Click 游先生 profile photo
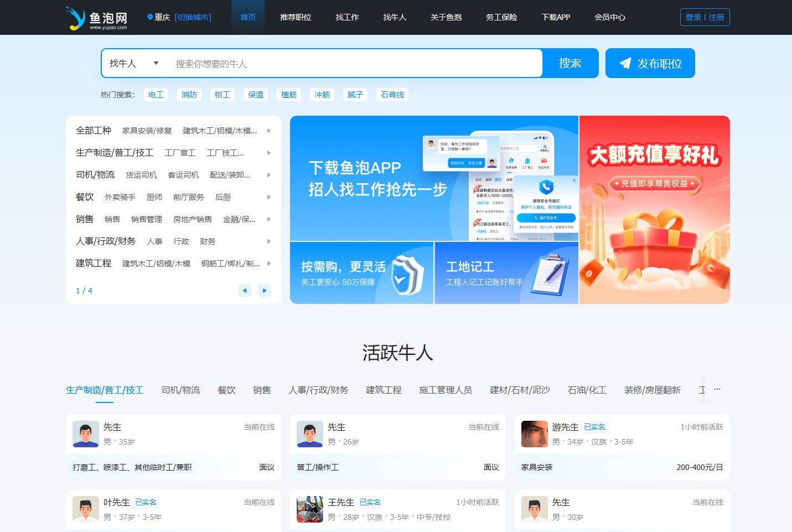 [x=535, y=434]
